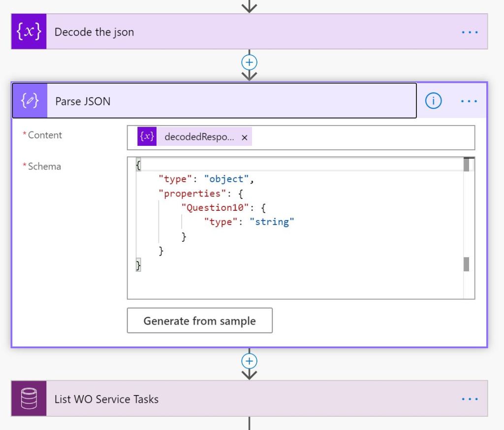The image size is (504, 430).
Task: Show info for the Parse JSON action
Action: (433, 101)
